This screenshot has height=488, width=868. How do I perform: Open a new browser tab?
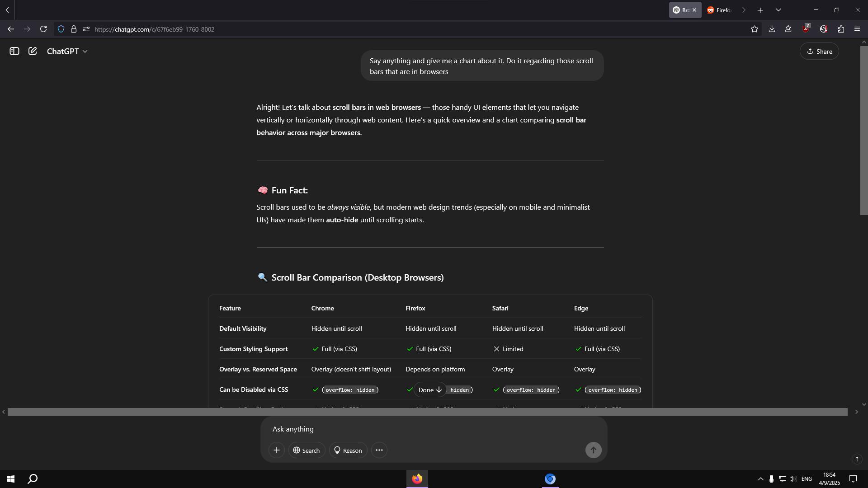(760, 10)
